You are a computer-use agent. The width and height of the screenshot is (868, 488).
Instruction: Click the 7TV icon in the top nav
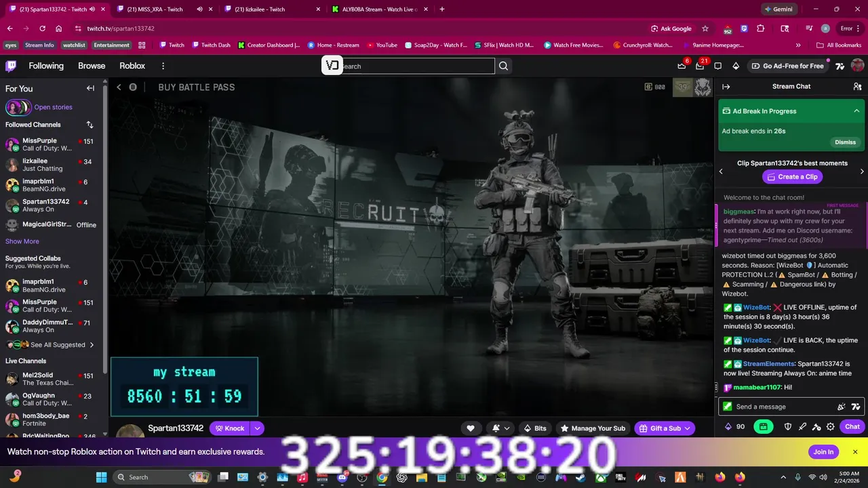coord(840,66)
